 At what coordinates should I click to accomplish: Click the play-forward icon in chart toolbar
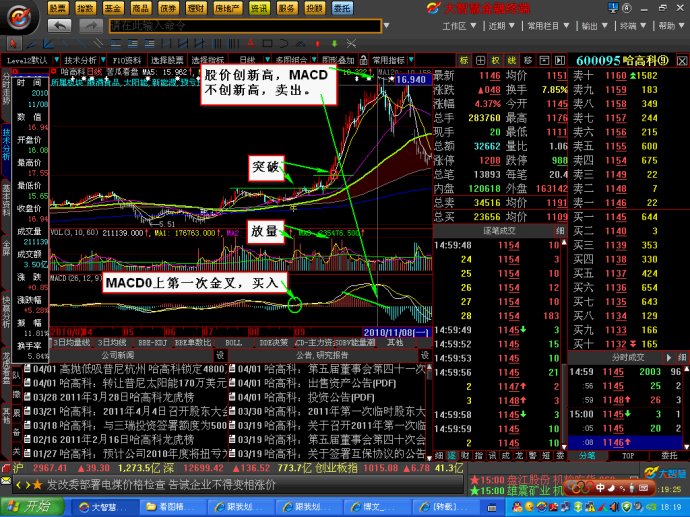pyautogui.click(x=560, y=60)
